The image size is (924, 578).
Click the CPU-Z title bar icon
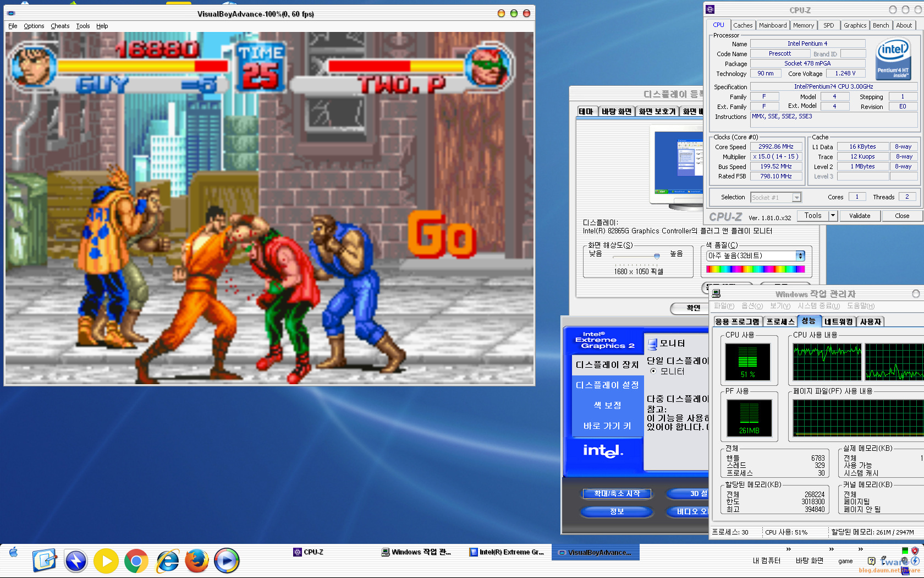710,9
